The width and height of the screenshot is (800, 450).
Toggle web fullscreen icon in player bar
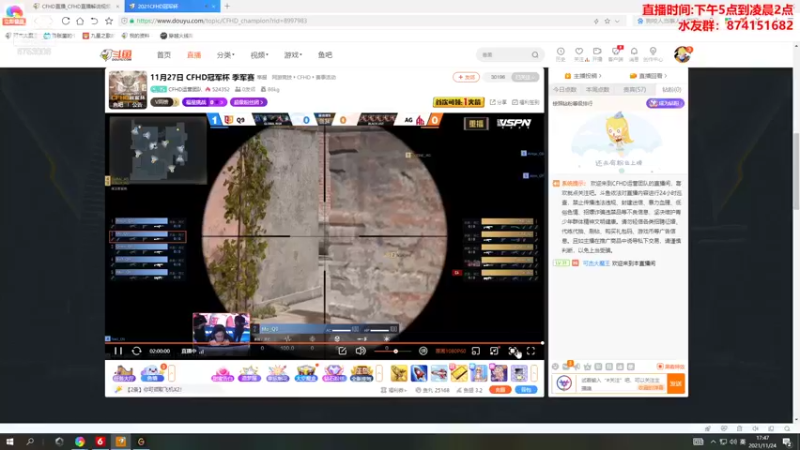coord(494,351)
